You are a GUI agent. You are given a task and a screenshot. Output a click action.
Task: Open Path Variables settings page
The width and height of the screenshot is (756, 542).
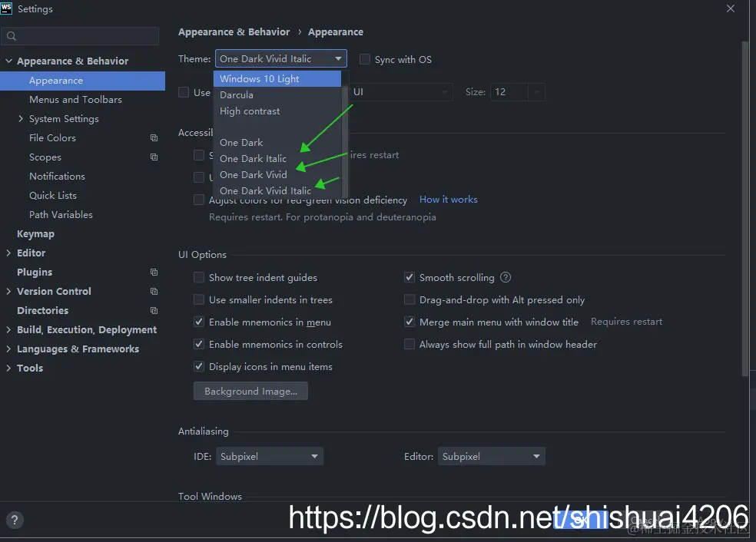click(x=61, y=215)
